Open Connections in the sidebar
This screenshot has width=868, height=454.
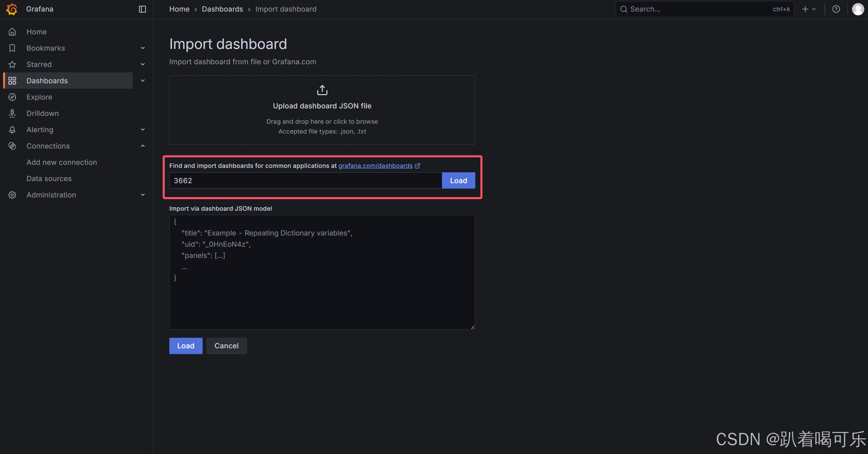tap(48, 146)
